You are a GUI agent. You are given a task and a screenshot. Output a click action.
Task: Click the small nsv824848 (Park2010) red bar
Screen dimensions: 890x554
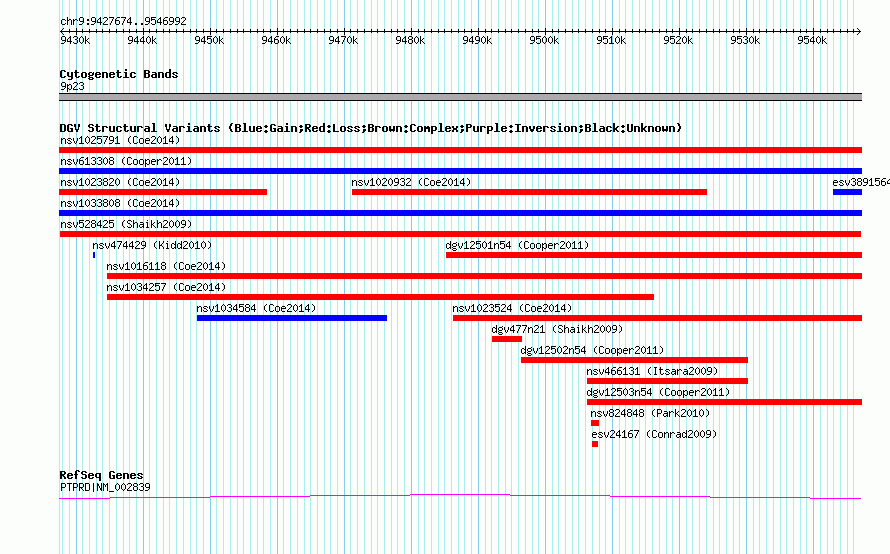595,423
